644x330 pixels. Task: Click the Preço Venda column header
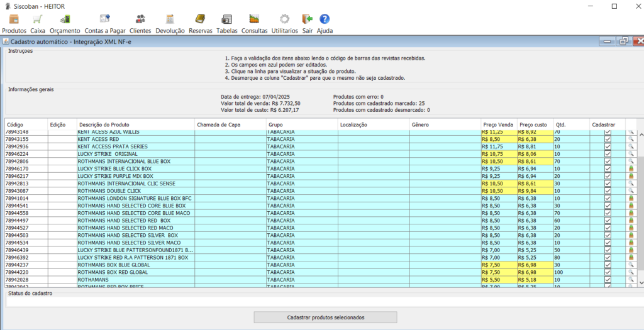pos(499,124)
